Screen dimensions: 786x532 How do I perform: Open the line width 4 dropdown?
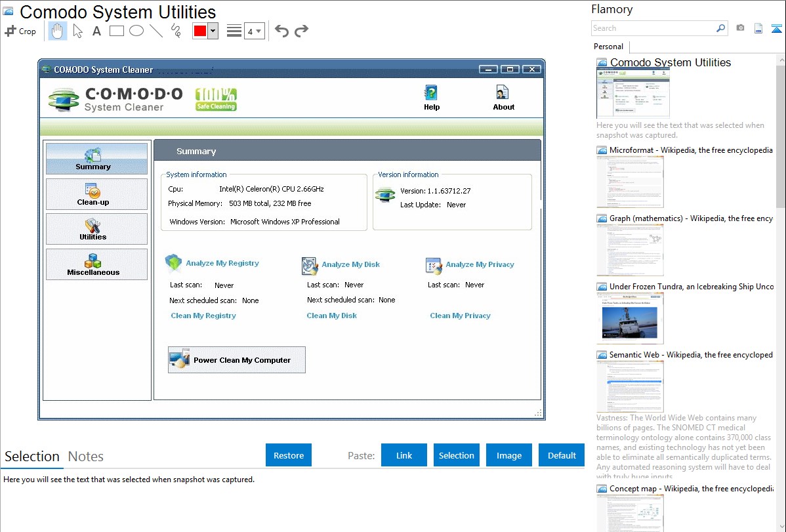tap(255, 31)
